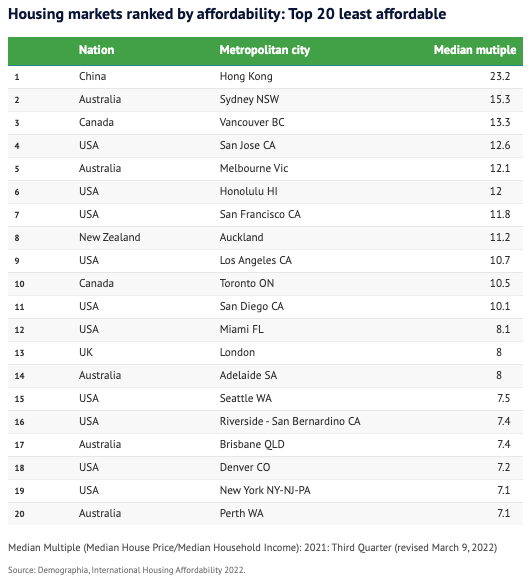Select Riverside - San Bernardino CA row
Viewport: 530px width, 581px height.
pyautogui.click(x=265, y=422)
